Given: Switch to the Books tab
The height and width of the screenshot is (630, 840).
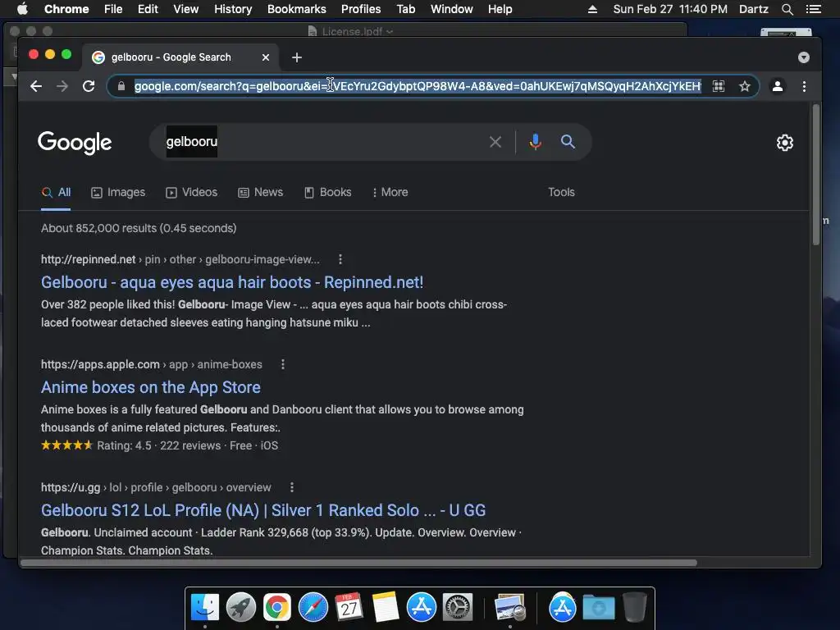Looking at the screenshot, I should (x=328, y=192).
